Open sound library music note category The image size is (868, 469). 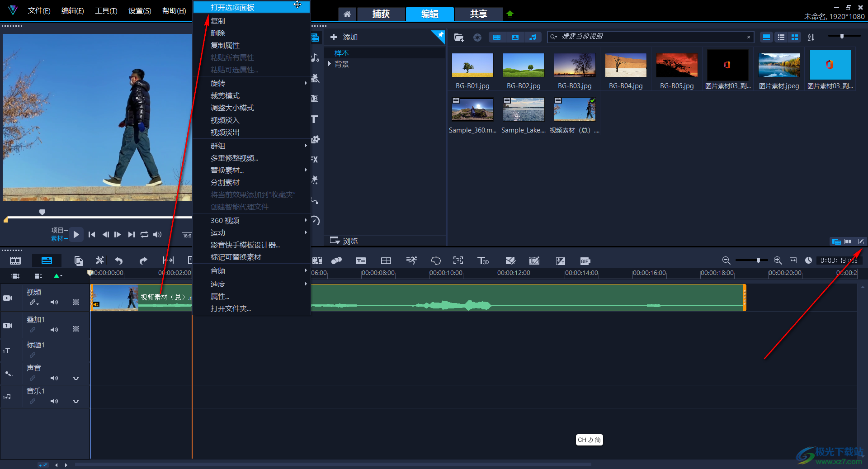[315, 57]
